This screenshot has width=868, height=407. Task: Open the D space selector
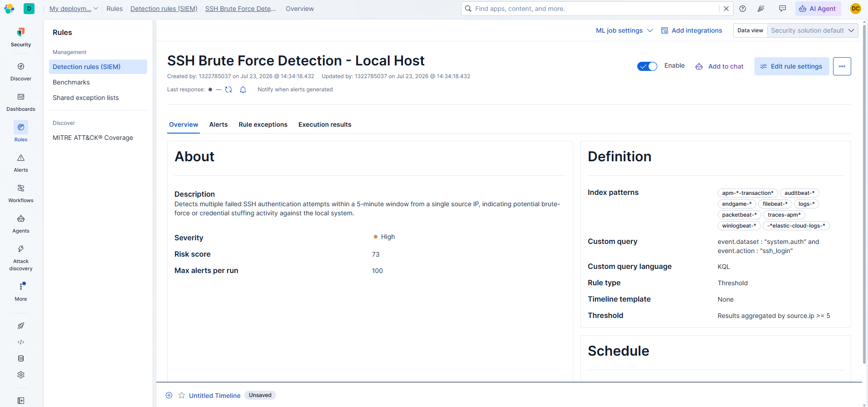click(29, 9)
